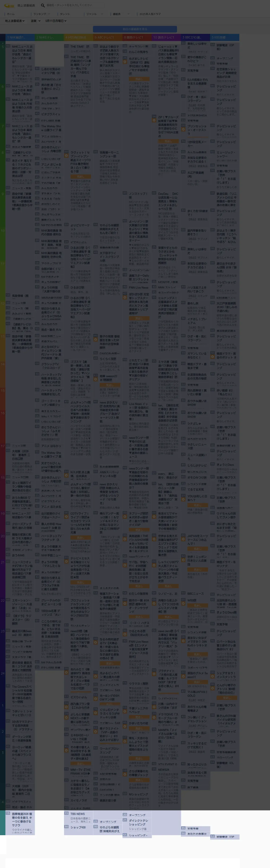
Task: Click 見逃し button under ラヴィット! listing
Action: click(x=81, y=176)
